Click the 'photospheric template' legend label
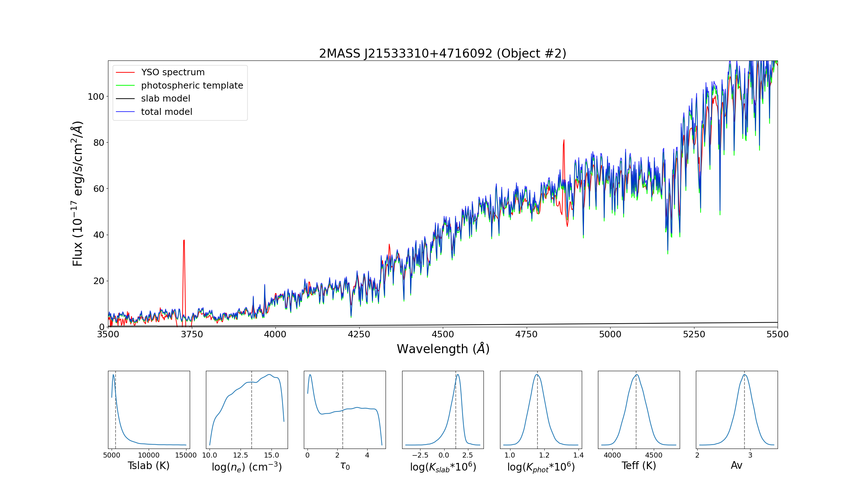The height and width of the screenshot is (504, 864). tap(192, 86)
